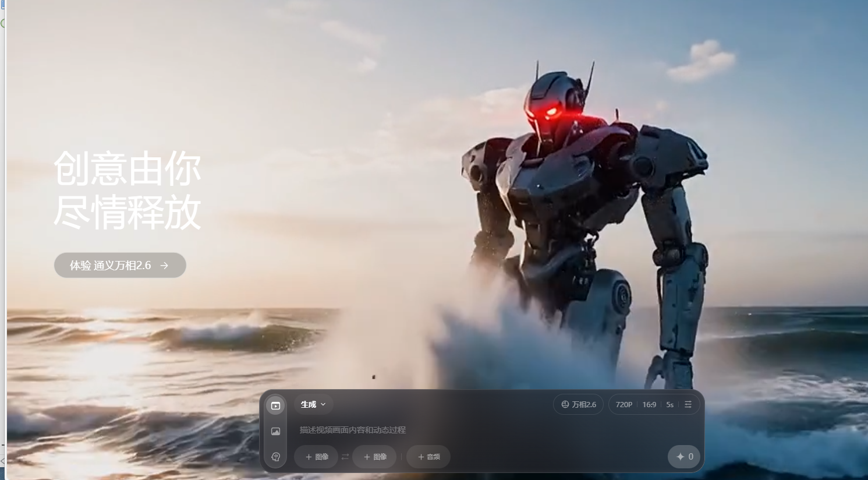Add the second 图像 as end frame
Viewport: 868px width, 480px height.
375,457
